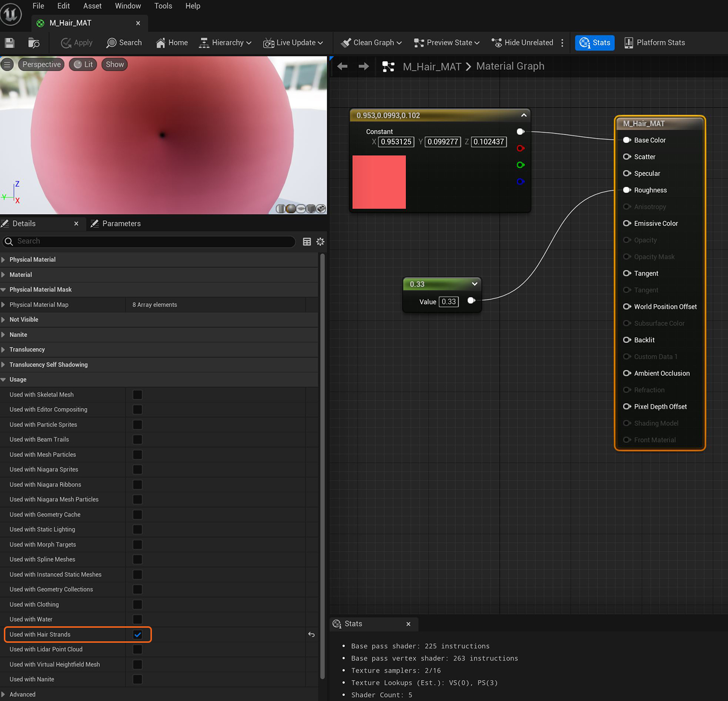Close the Stats panel tab
Screen dimensions: 728x701
(x=408, y=624)
